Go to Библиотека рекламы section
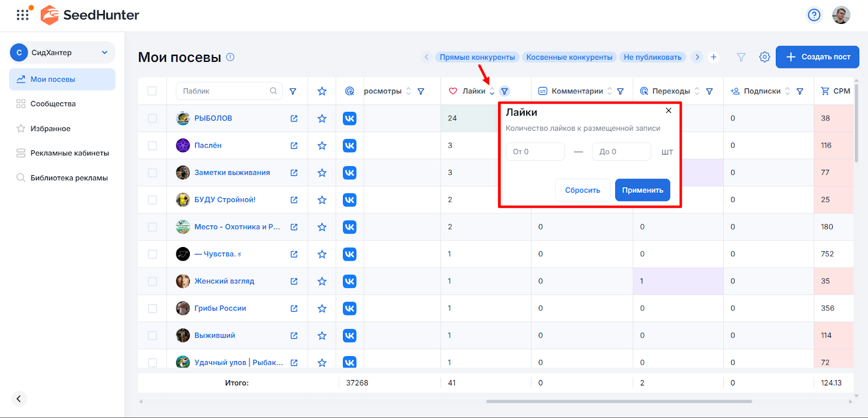Viewport: 868px width, 418px height. click(69, 178)
